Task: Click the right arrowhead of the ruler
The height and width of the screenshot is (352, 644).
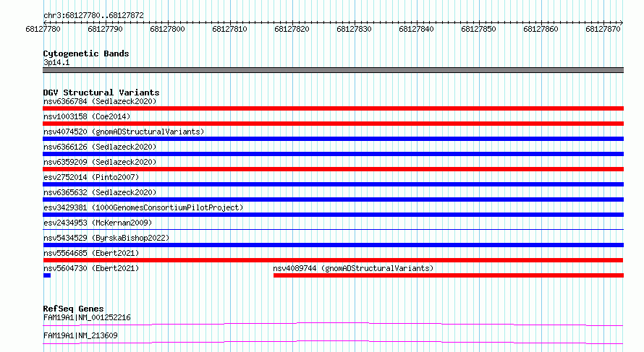Action: (622, 22)
